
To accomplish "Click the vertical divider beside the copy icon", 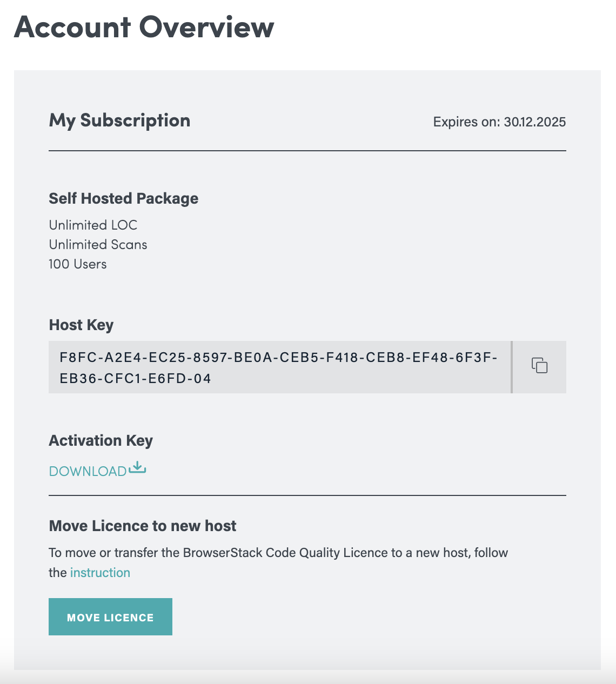I will pos(511,367).
